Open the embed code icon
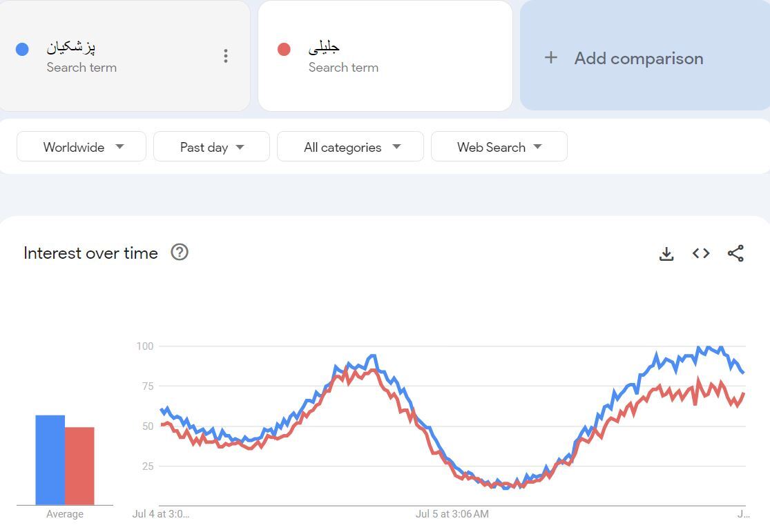Viewport: 770px width, 532px height. (701, 253)
